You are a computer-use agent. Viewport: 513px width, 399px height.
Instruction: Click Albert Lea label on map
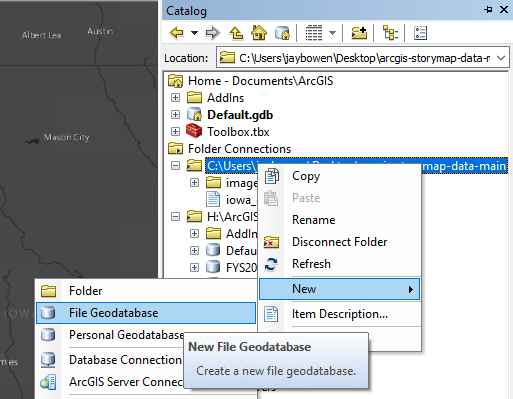pyautogui.click(x=42, y=35)
